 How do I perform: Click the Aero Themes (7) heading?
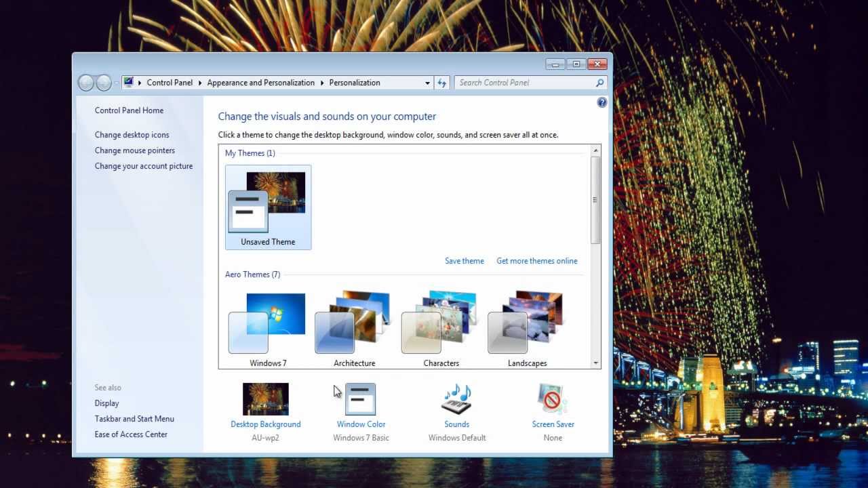252,274
